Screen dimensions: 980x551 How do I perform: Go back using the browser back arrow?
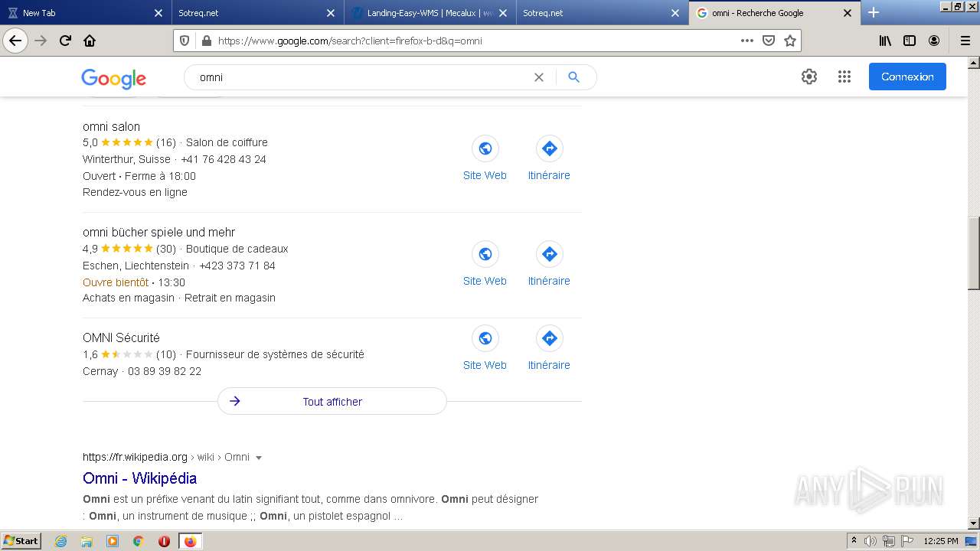pyautogui.click(x=15, y=41)
